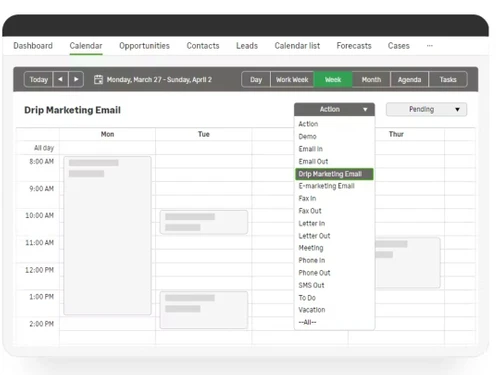Go to next week arrow

tap(76, 79)
